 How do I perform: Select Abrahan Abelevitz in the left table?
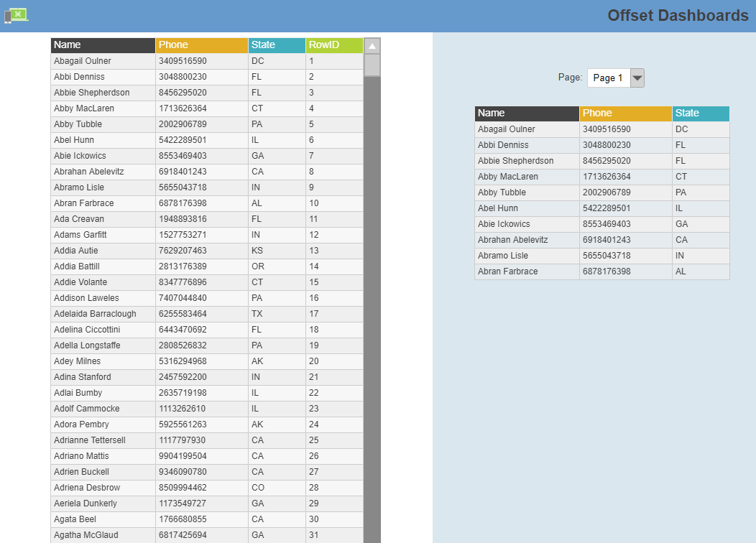point(88,172)
